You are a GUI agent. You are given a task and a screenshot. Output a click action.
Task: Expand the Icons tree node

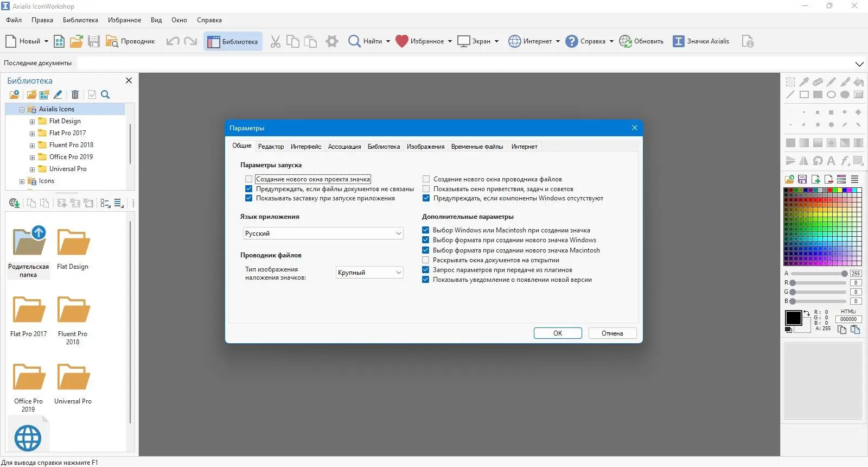tap(22, 181)
